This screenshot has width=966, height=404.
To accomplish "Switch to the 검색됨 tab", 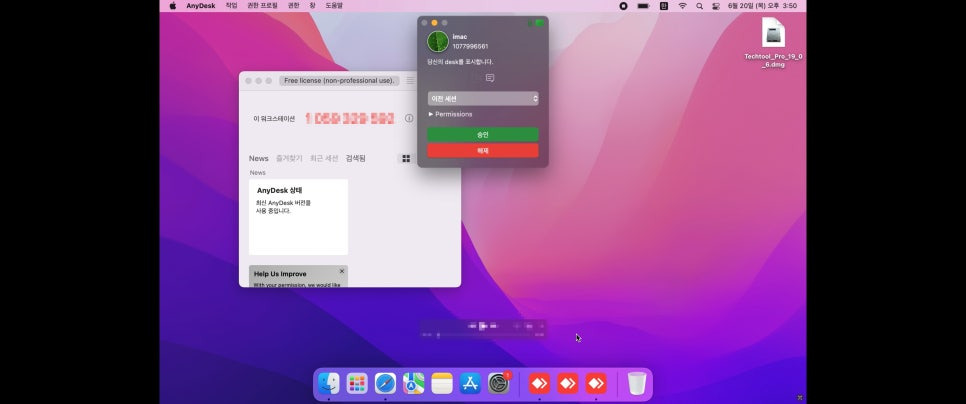I will [355, 158].
